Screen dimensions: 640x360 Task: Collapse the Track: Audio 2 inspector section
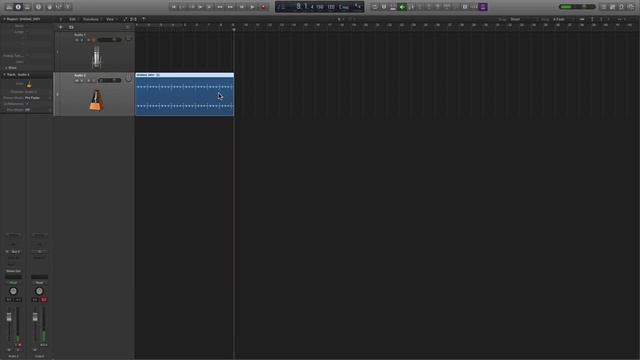pyautogui.click(x=4, y=75)
